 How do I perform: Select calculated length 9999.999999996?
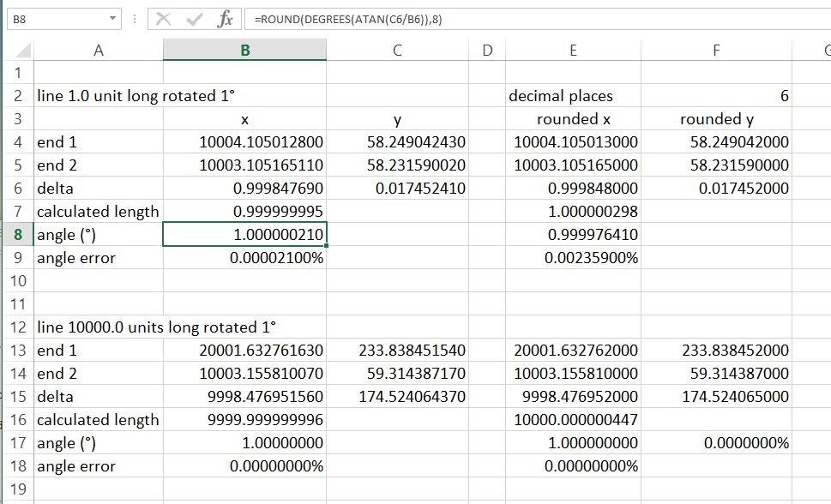tap(245, 420)
